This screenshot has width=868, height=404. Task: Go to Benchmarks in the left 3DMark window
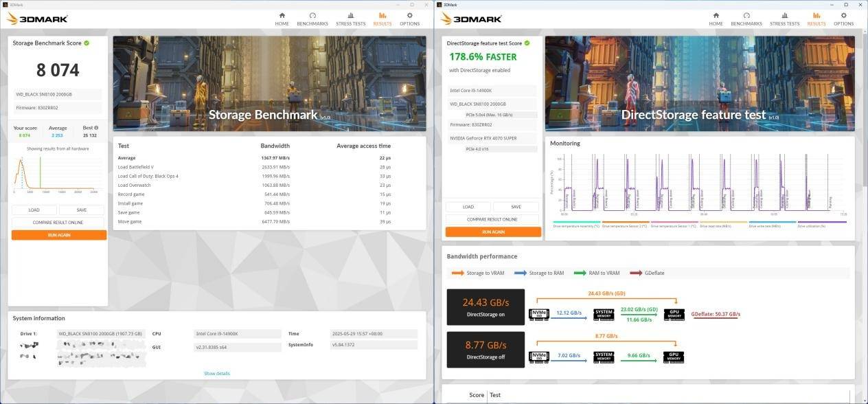[x=312, y=19]
